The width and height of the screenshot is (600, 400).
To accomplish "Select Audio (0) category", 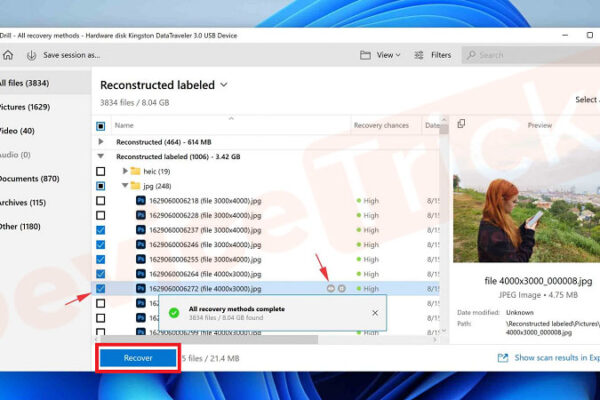I will coord(15,155).
